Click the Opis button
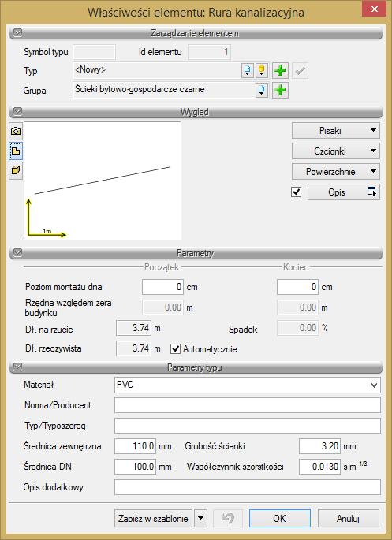The height and width of the screenshot is (540, 392). (x=344, y=192)
